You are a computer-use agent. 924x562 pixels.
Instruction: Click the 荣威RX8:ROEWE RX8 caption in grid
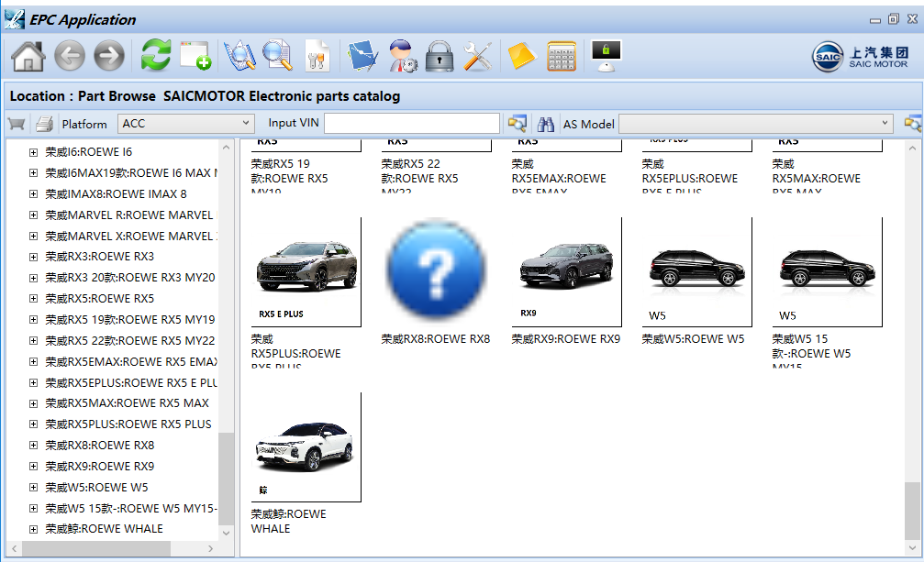click(x=436, y=339)
